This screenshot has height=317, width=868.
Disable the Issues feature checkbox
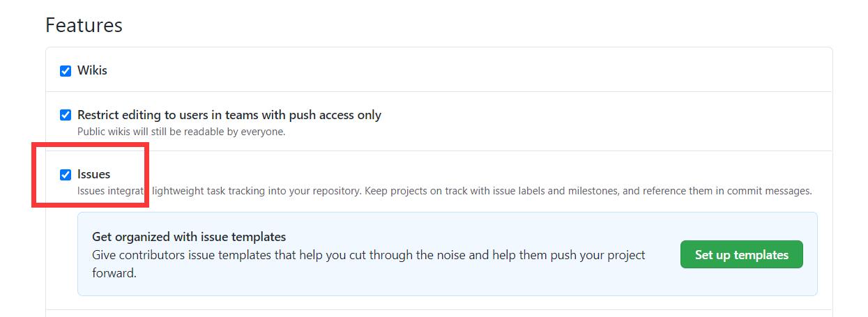[x=66, y=174]
